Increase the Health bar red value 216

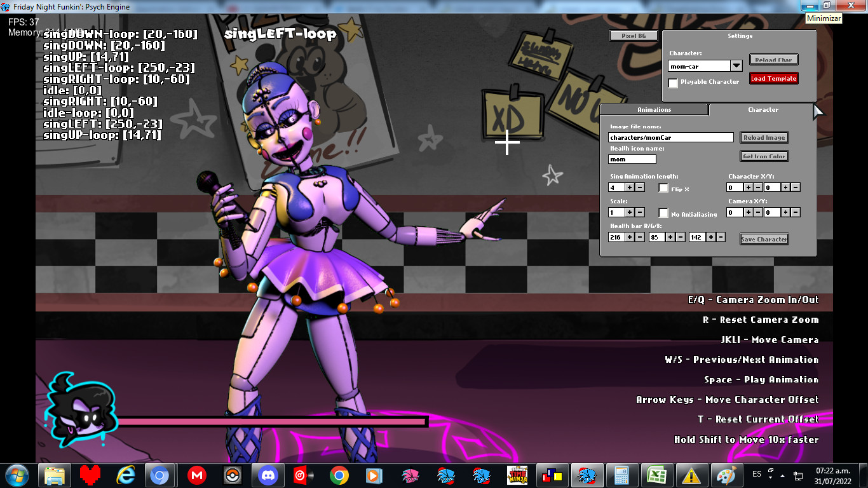click(630, 237)
